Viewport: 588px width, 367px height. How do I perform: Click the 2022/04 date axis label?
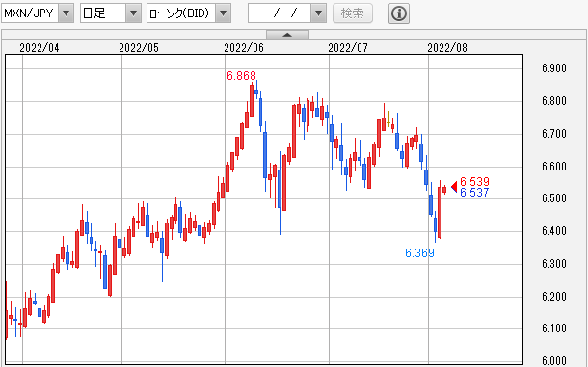(40, 48)
